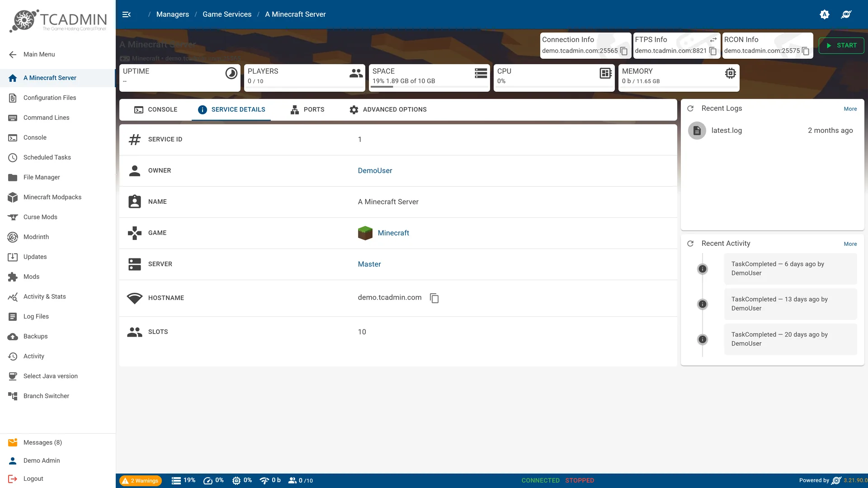Open Command Lines in sidebar

point(58,117)
